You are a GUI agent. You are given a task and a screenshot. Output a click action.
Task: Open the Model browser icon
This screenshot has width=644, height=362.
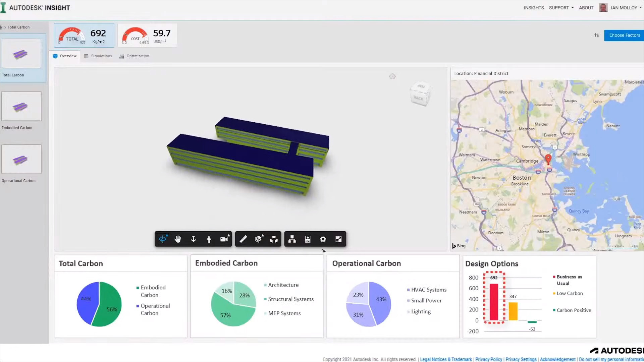(292, 239)
